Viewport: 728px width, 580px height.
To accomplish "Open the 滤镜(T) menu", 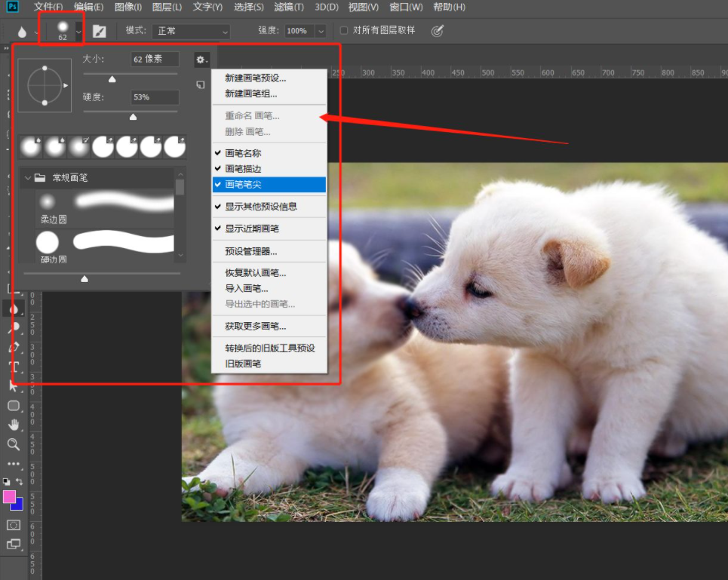I will 289,7.
